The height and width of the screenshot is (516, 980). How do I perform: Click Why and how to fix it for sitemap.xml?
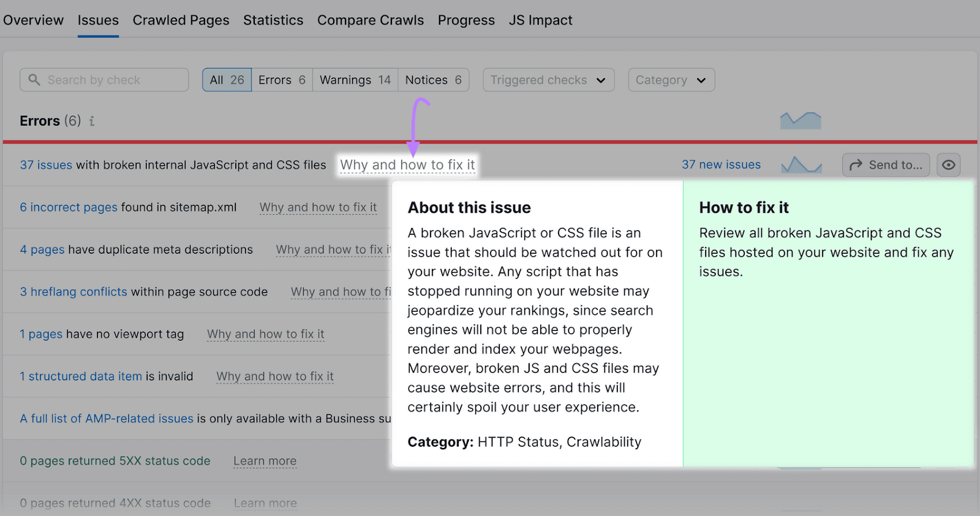pos(318,207)
